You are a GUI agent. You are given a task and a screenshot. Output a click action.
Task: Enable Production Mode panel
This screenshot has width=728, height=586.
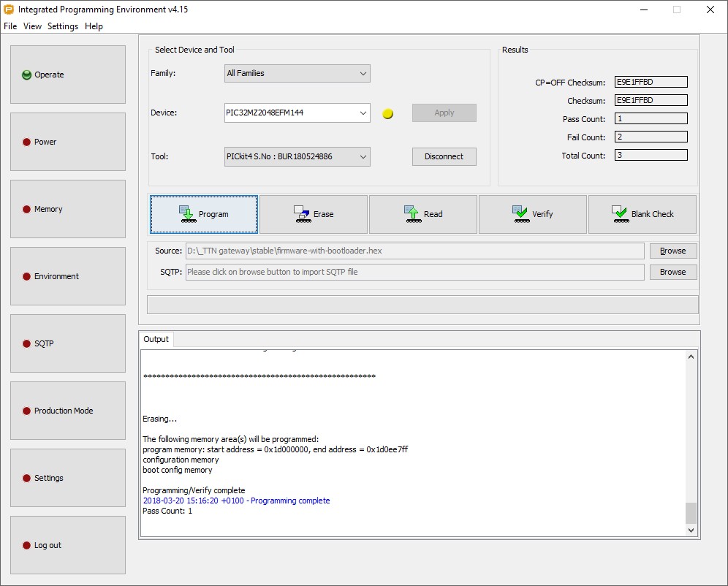[68, 411]
